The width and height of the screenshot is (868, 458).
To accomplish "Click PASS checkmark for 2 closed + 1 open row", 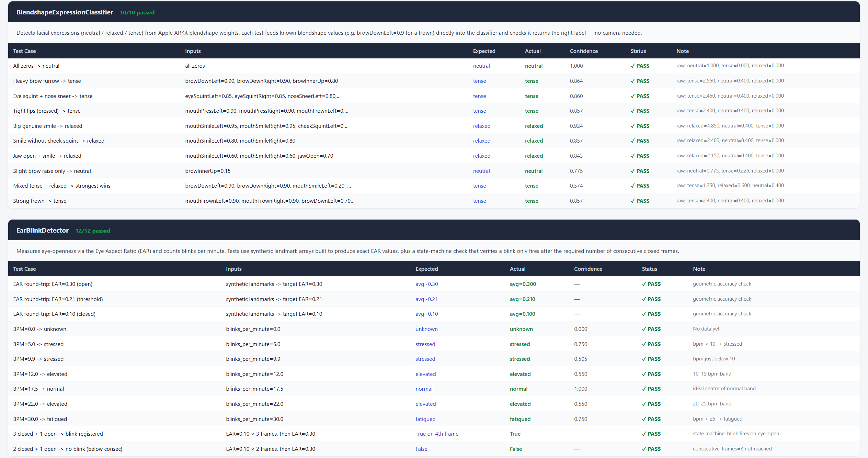I will [651, 449].
